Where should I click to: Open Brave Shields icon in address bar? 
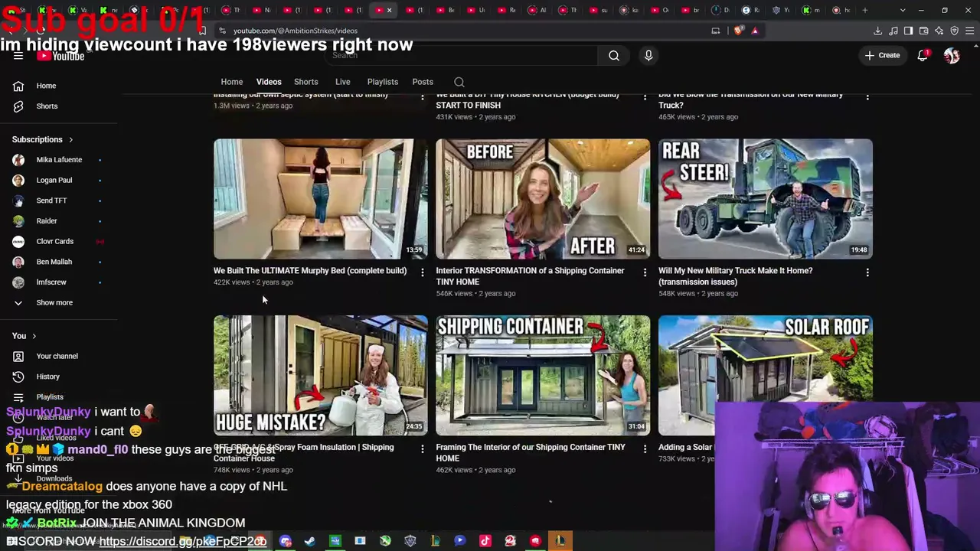738,31
